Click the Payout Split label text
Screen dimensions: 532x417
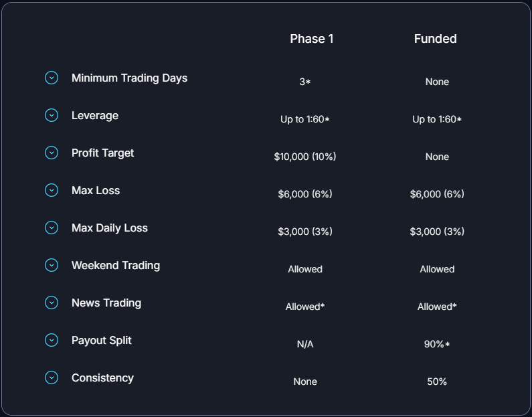coord(102,340)
